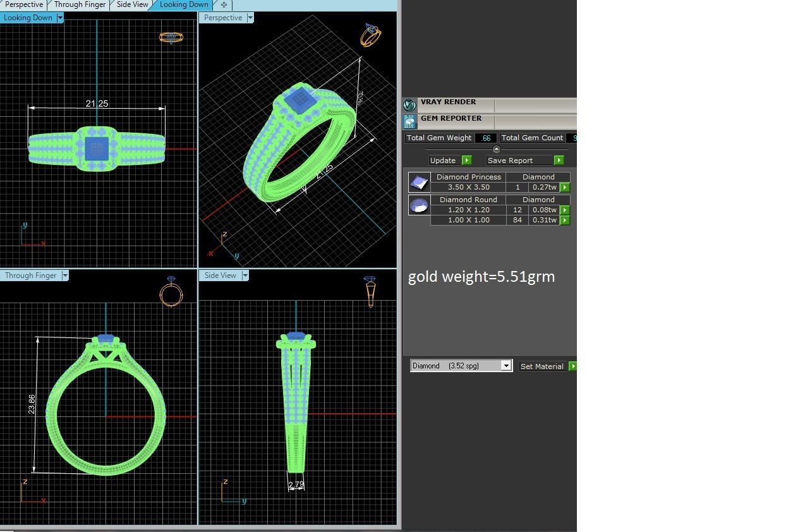Click the Side View viewport title label
Screen dimensions: 805x532
(x=221, y=275)
